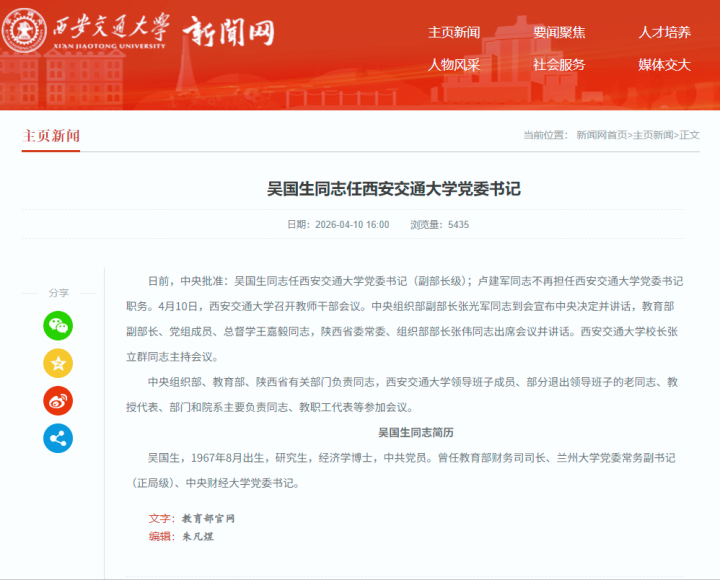This screenshot has width=720, height=580.
Task: Share to Weibo using the red icon
Action: pos(58,400)
